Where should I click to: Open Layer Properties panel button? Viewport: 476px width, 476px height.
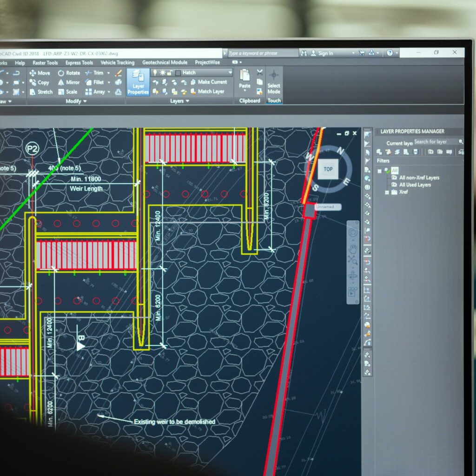pos(138,82)
